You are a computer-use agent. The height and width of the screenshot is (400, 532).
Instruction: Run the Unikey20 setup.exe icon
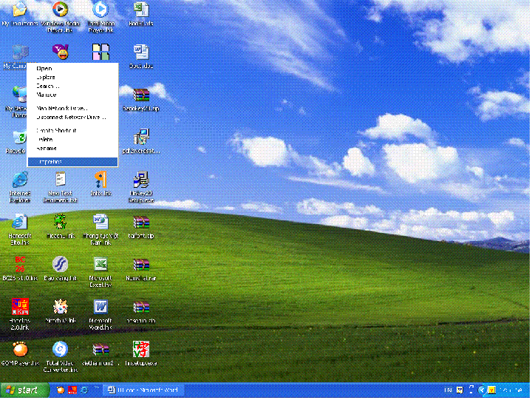coord(141,179)
